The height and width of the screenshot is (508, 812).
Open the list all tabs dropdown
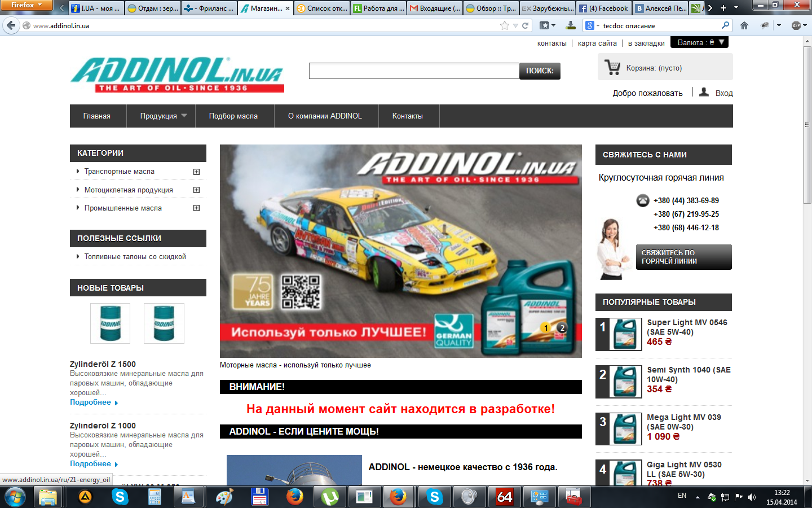(736, 8)
